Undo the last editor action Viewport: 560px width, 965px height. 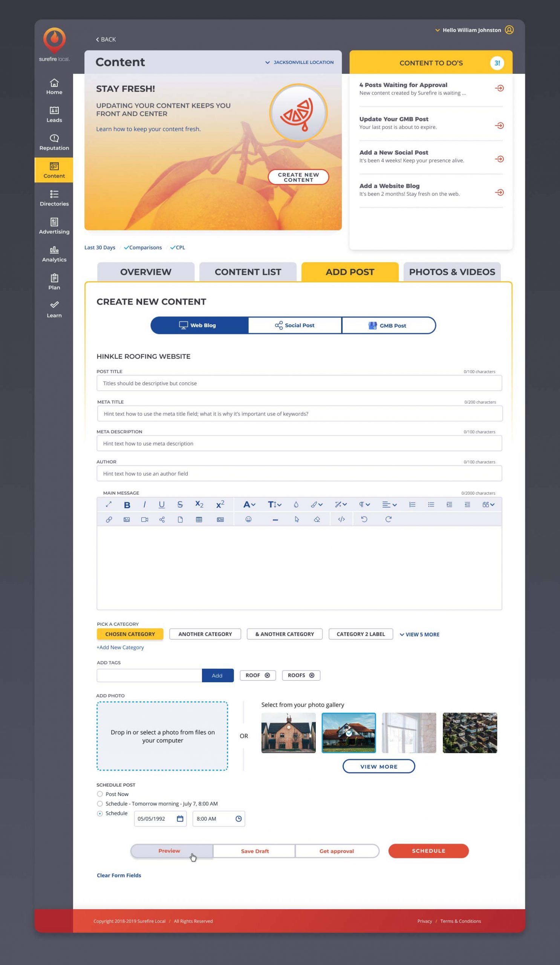(x=364, y=519)
